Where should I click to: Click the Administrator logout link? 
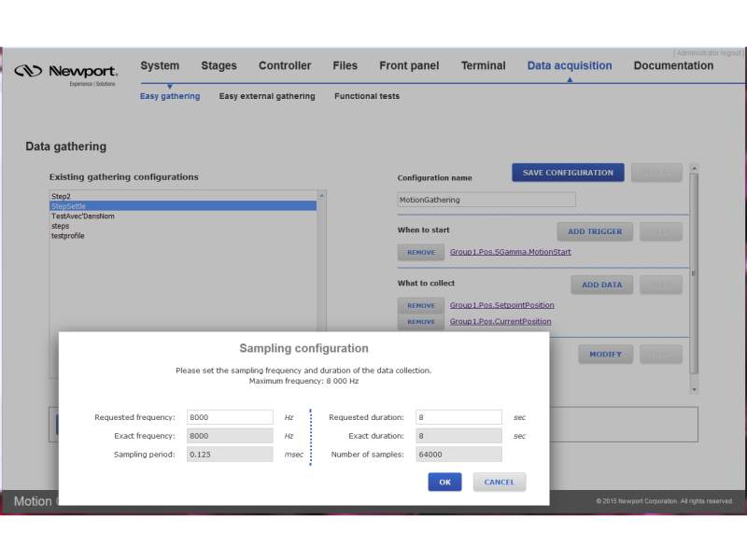[708, 52]
